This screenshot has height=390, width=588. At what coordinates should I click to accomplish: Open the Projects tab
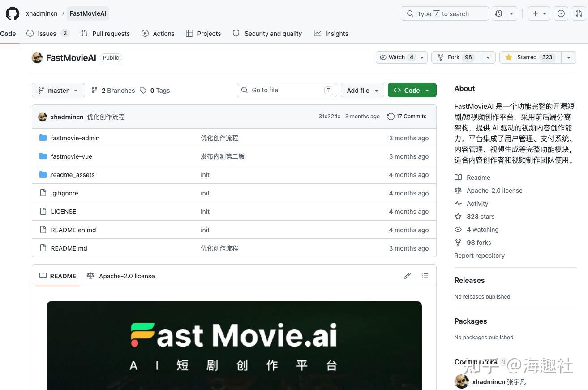pos(203,33)
